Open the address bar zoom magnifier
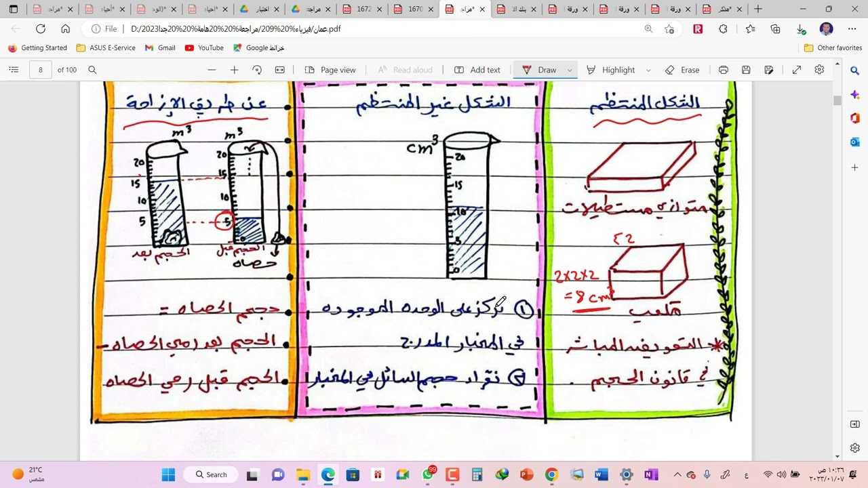Viewport: 868px width, 488px height. click(648, 29)
